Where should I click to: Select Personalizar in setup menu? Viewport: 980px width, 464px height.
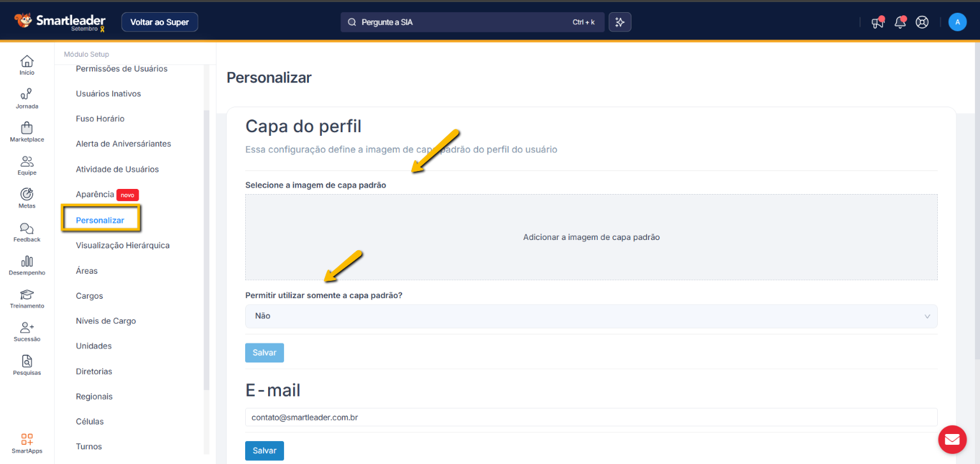100,220
